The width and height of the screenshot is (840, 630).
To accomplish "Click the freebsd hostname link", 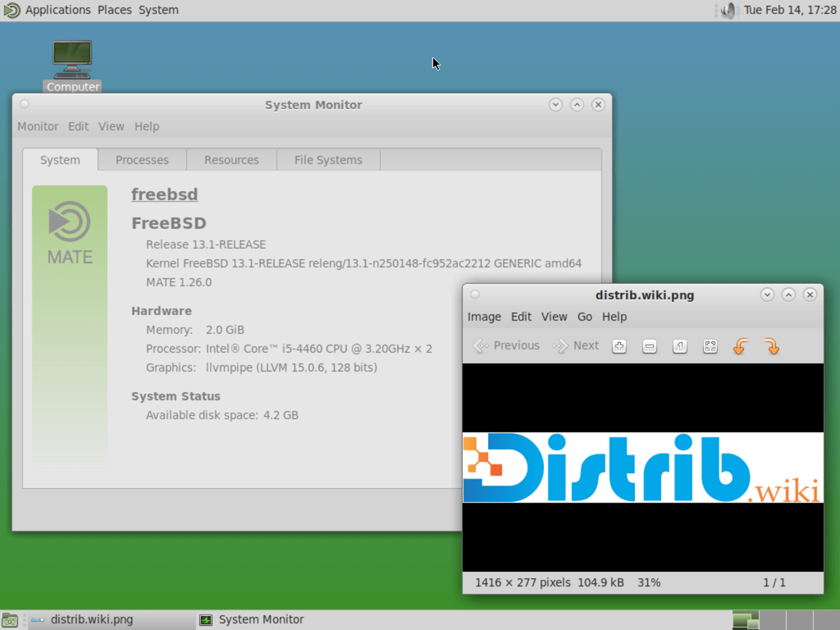I will coord(164,195).
